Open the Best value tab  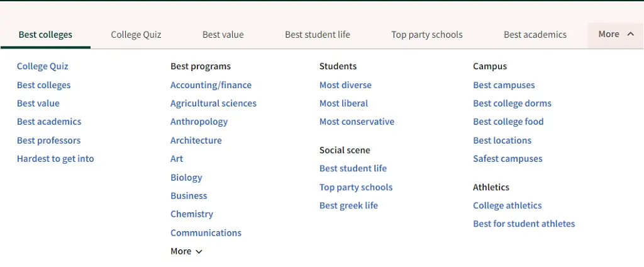click(223, 35)
